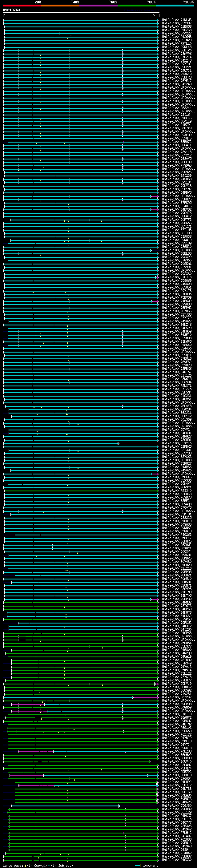Select hit UniRef100_O65851
Image resolution: width=197 pixels, height=868 pixels.
(177, 287)
